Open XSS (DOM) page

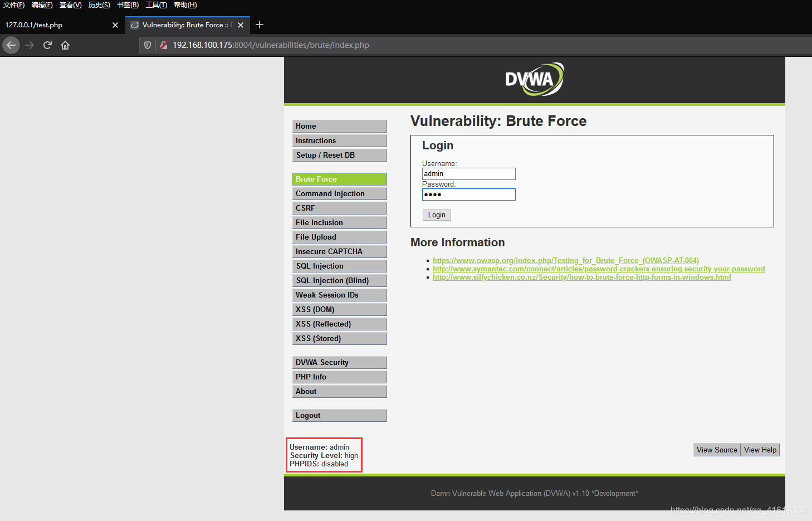point(340,309)
